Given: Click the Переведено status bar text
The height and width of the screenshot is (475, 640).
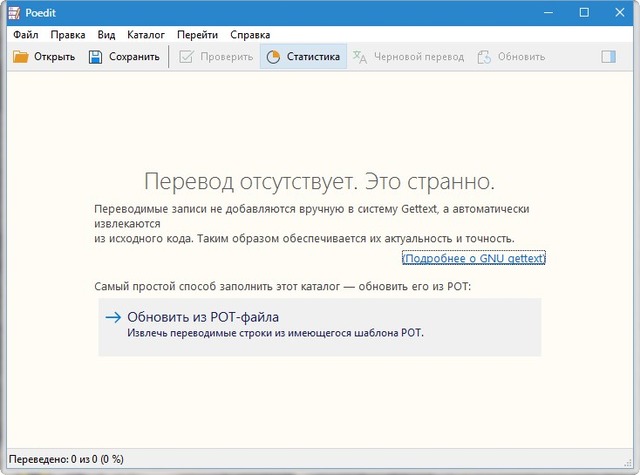Looking at the screenshot, I should coord(66,459).
